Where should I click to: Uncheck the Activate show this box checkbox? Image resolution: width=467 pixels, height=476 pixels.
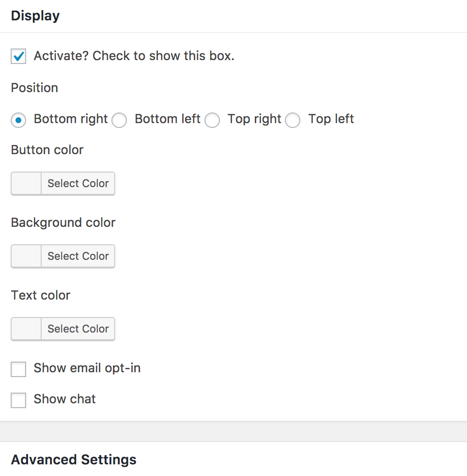[x=18, y=56]
